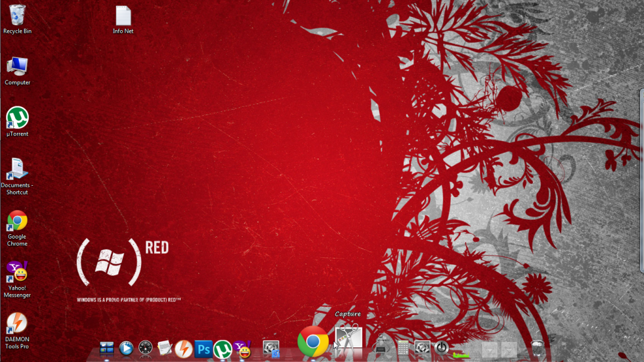This screenshot has height=362, width=644.
Task: Open the gear preferences icon beside Yahoo in the dock
Action: [x=271, y=348]
